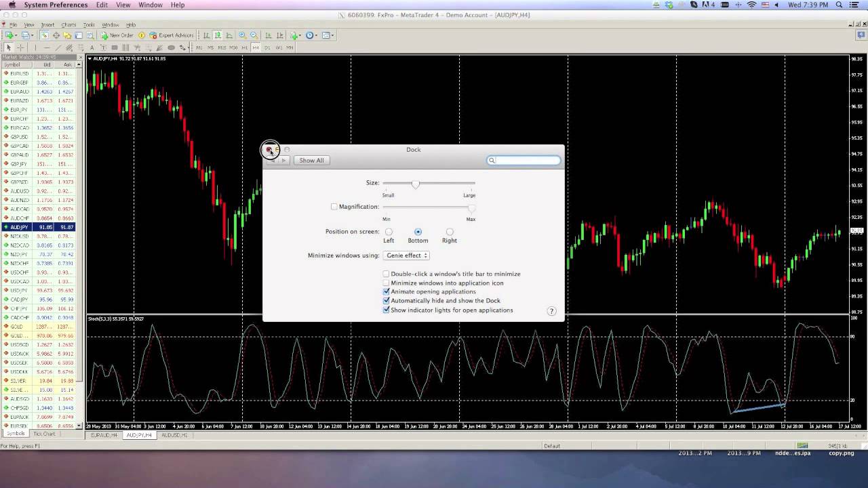Click the Dock preferences help button

(x=551, y=311)
